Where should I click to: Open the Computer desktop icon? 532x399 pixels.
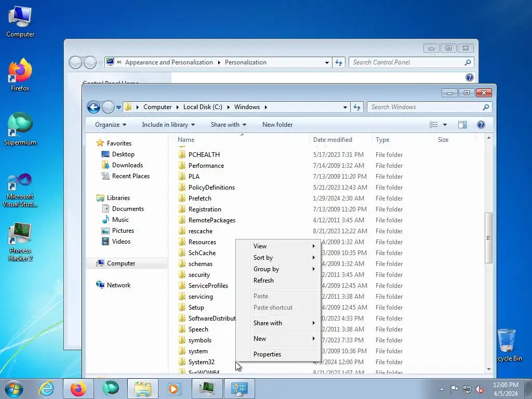click(x=20, y=22)
